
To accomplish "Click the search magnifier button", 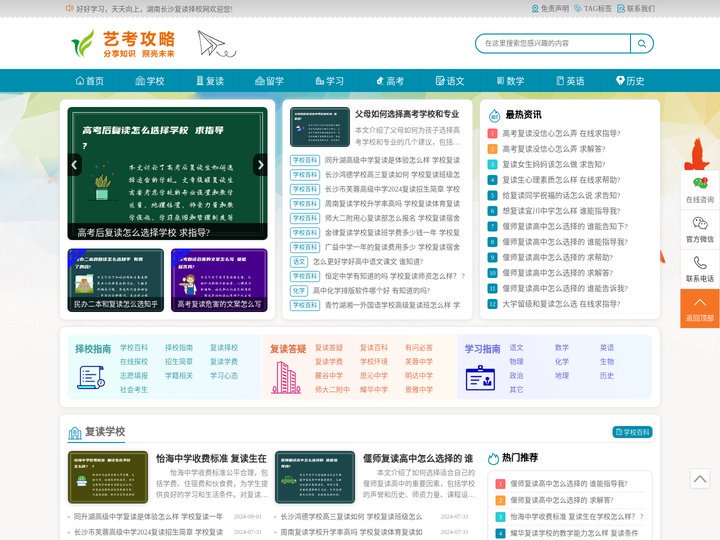I will pos(641,44).
